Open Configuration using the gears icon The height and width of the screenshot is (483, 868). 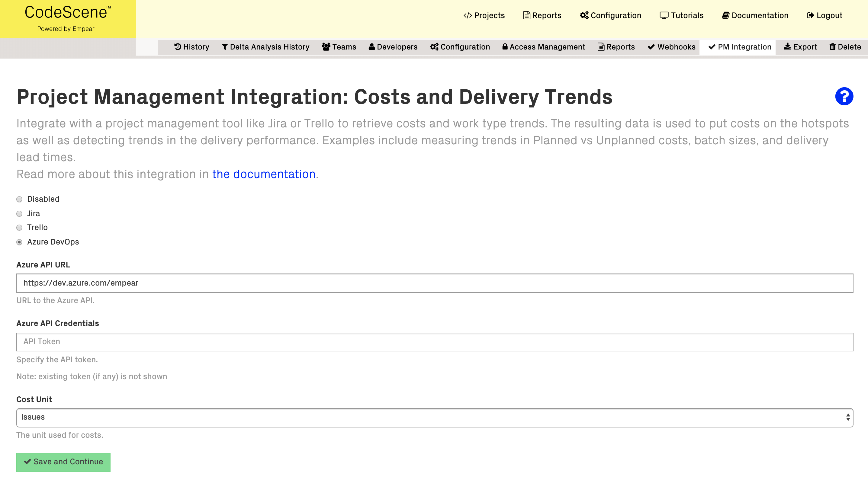pyautogui.click(x=583, y=15)
